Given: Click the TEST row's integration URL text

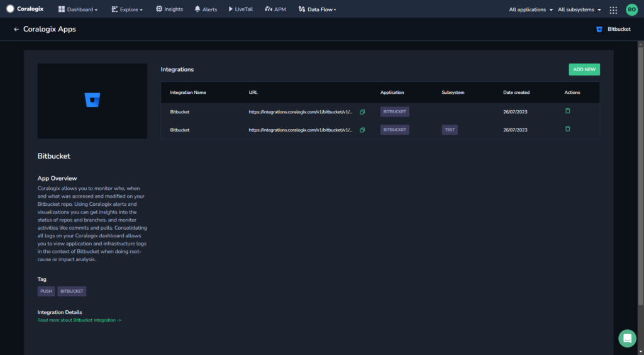Looking at the screenshot, I should point(301,130).
